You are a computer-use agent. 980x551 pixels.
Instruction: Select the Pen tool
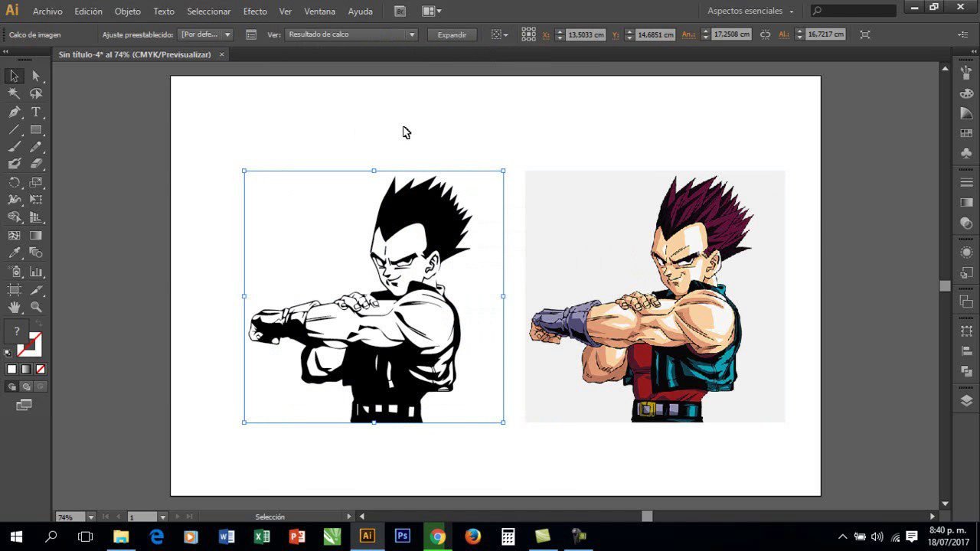click(14, 112)
